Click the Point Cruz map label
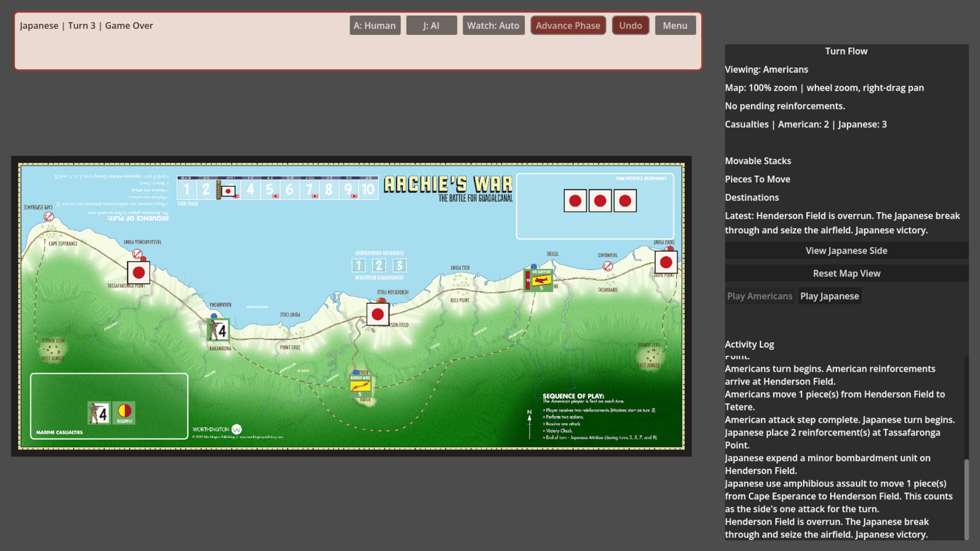The height and width of the screenshot is (551, 980). coord(290,347)
